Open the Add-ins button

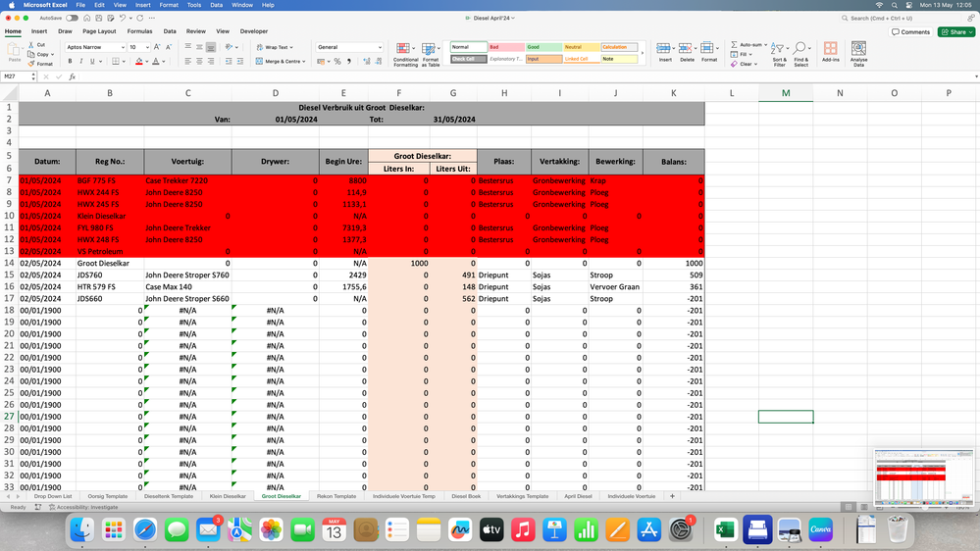click(831, 52)
